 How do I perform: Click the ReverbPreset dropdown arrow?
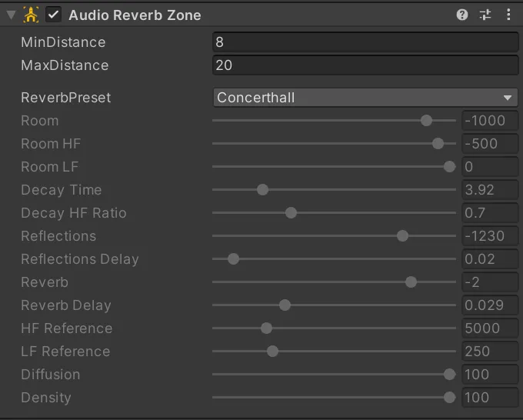click(x=508, y=98)
